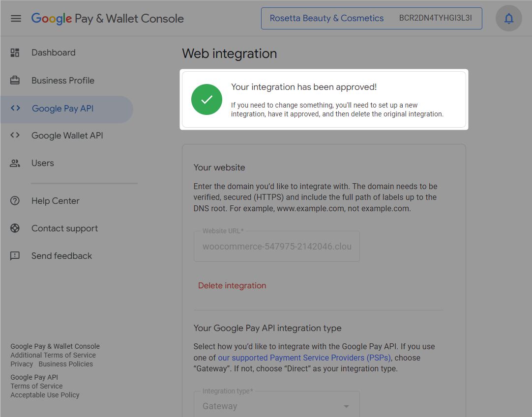Screen dimensions: 532x417
Task: Click the Business Profile briefcase icon
Action: point(14,80)
